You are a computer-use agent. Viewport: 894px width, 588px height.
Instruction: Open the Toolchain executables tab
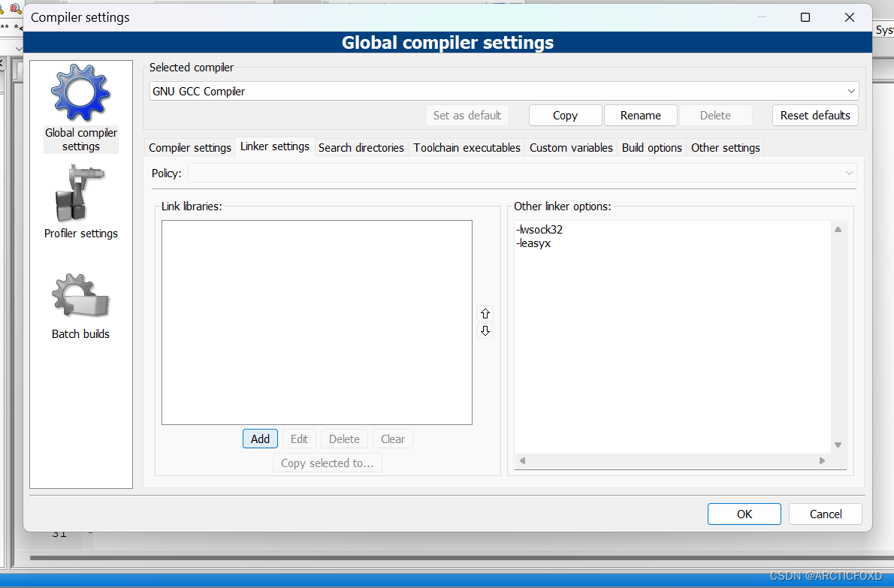[x=467, y=147]
